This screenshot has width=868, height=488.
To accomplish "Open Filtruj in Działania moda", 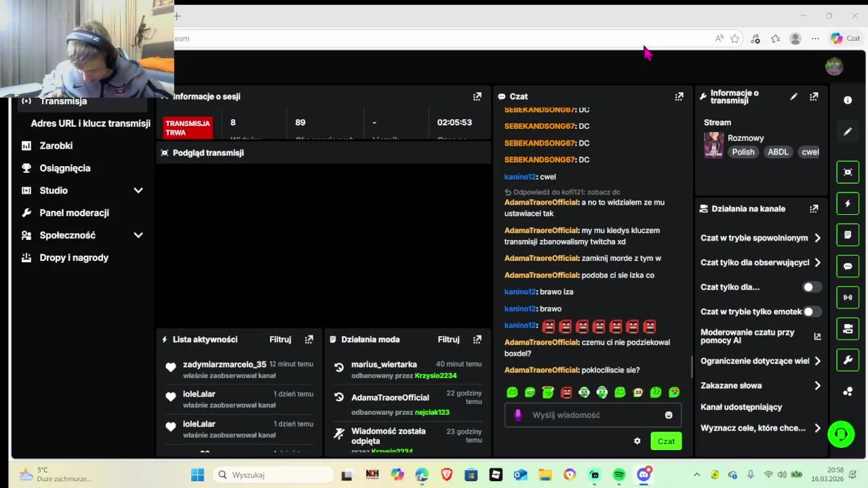I will 448,340.
